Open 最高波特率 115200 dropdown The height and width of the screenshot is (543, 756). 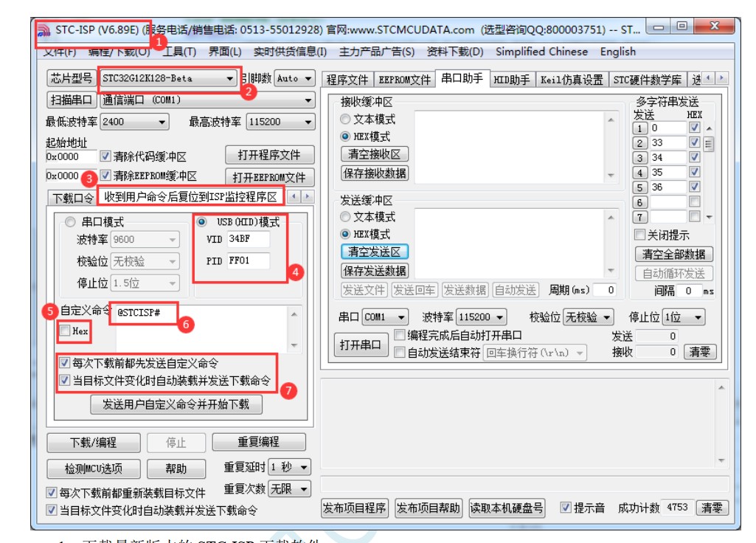point(280,122)
